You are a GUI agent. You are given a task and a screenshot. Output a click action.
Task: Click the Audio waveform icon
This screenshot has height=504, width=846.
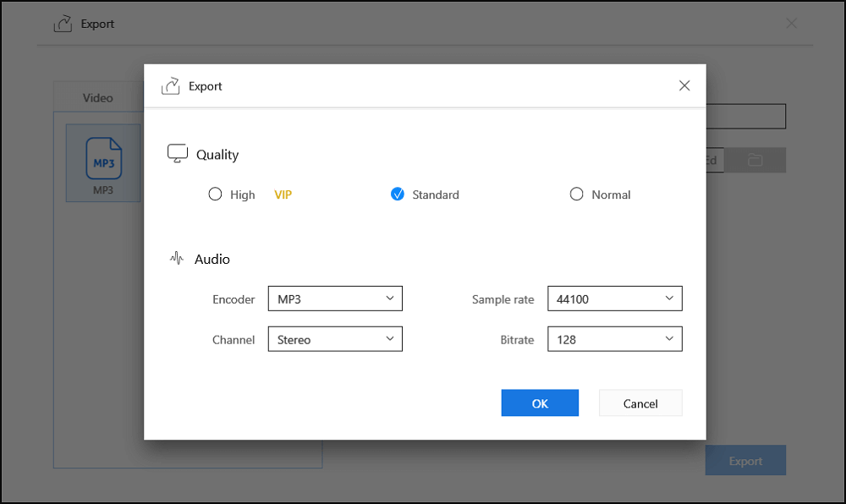coord(177,259)
